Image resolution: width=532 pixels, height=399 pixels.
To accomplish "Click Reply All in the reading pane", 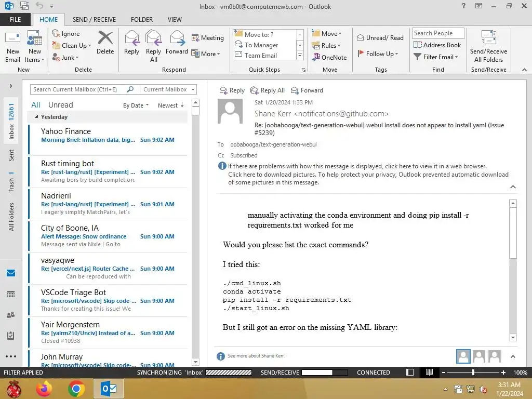I will pyautogui.click(x=268, y=90).
